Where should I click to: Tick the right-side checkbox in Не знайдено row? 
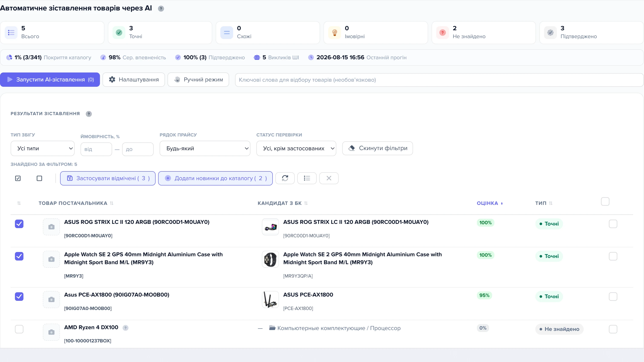[613, 329]
